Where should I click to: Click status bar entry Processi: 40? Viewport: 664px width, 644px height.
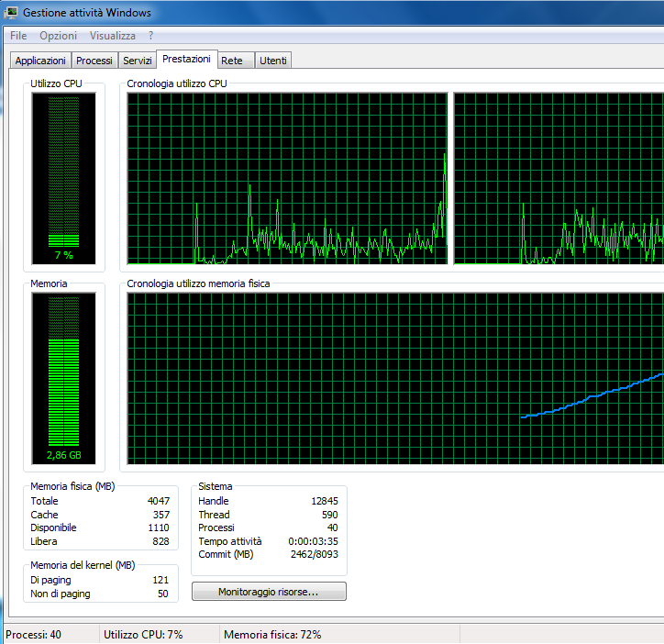pyautogui.click(x=33, y=634)
